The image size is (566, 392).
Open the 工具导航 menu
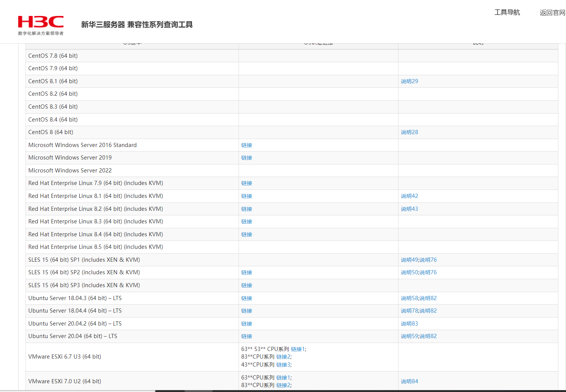coord(507,13)
